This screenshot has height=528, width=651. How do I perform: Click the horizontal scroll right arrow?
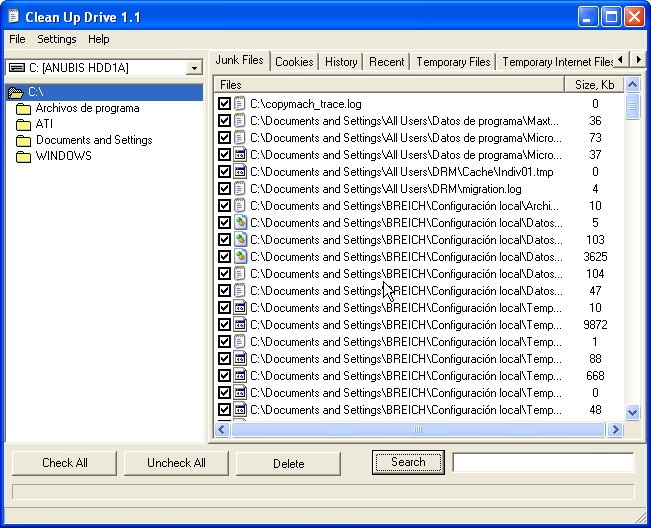pyautogui.click(x=615, y=429)
